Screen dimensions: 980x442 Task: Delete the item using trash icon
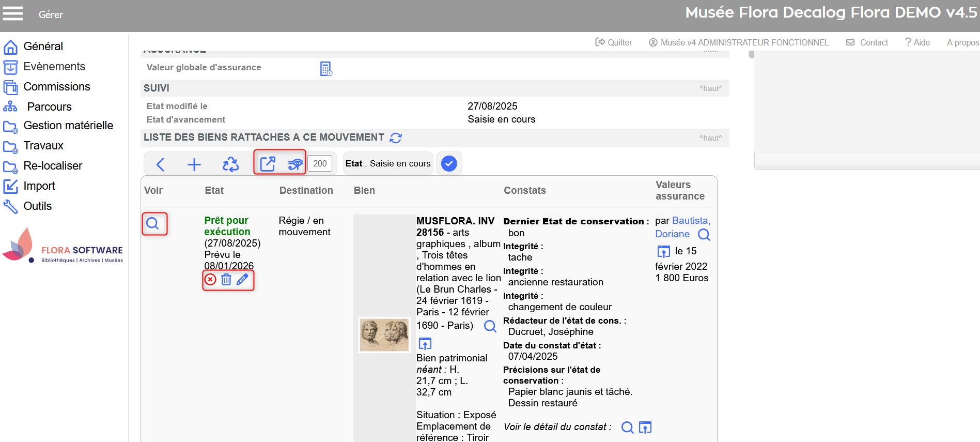tap(226, 280)
